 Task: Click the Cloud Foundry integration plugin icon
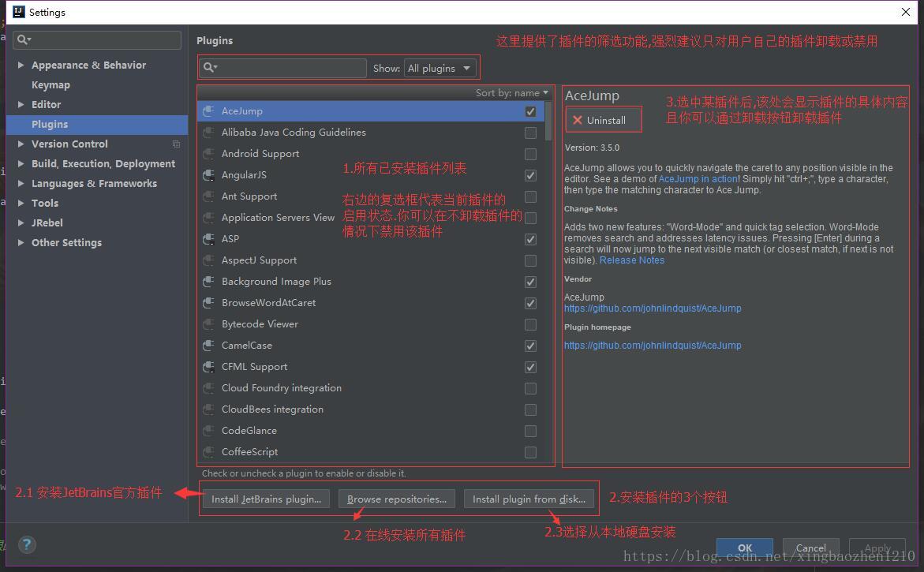[208, 388]
